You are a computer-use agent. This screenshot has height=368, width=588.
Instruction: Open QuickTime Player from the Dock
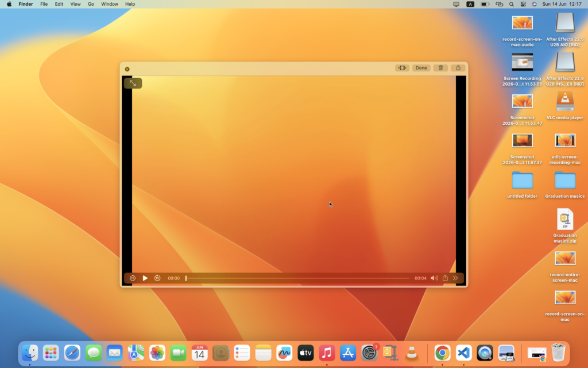click(x=485, y=353)
